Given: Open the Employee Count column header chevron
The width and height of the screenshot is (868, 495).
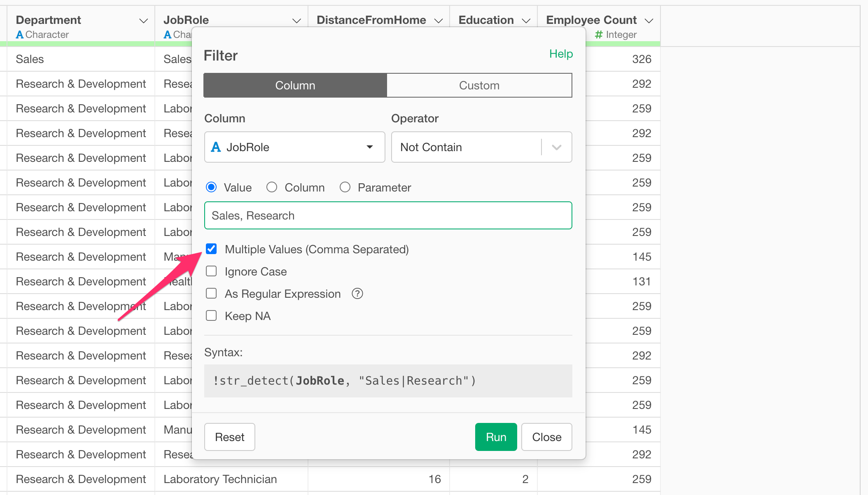Looking at the screenshot, I should pyautogui.click(x=649, y=21).
